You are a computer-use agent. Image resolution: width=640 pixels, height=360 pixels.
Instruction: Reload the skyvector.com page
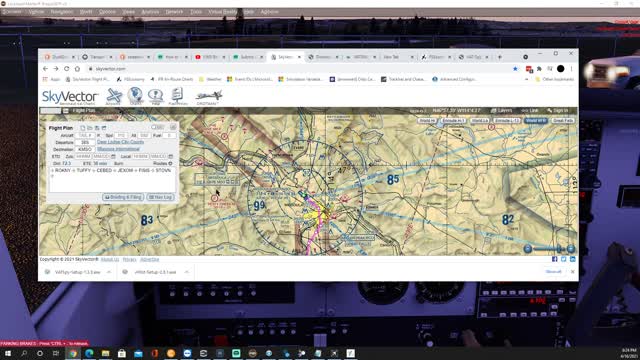(67, 69)
